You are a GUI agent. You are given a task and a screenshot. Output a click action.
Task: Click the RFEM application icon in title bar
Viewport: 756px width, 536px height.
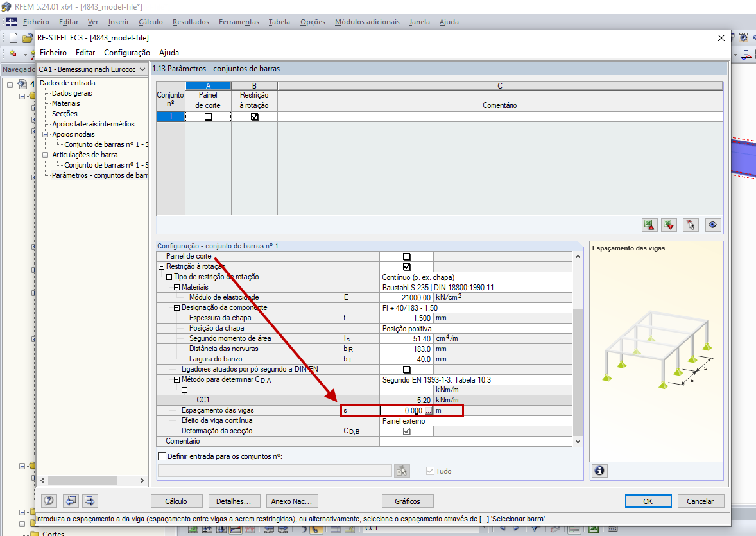(6, 7)
